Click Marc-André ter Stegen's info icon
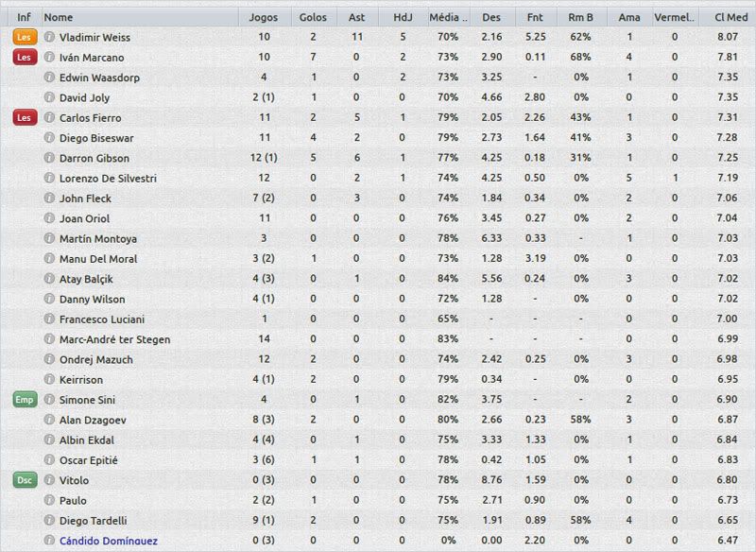The width and height of the screenshot is (756, 552). (x=49, y=339)
